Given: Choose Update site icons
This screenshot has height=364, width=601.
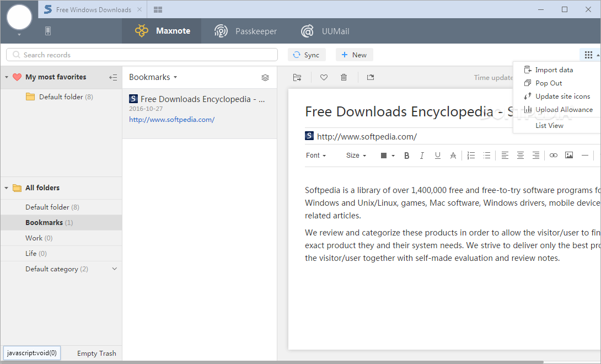Looking at the screenshot, I should [556, 97].
